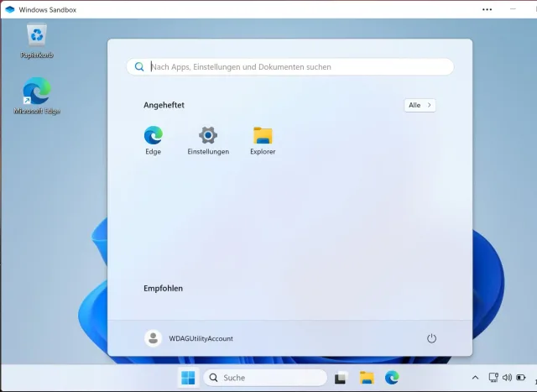The width and height of the screenshot is (537, 392).
Task: Click the Windows Sandbox title bar logo
Action: (10, 9)
